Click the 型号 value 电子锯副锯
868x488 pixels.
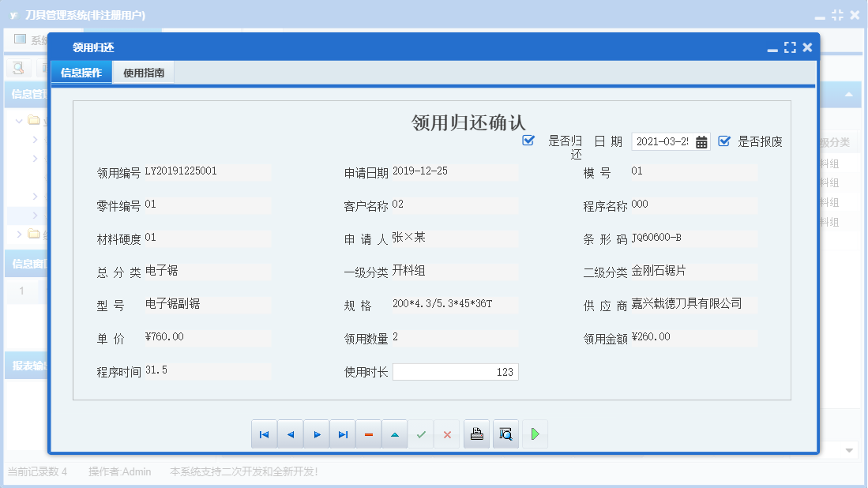pyautogui.click(x=173, y=304)
